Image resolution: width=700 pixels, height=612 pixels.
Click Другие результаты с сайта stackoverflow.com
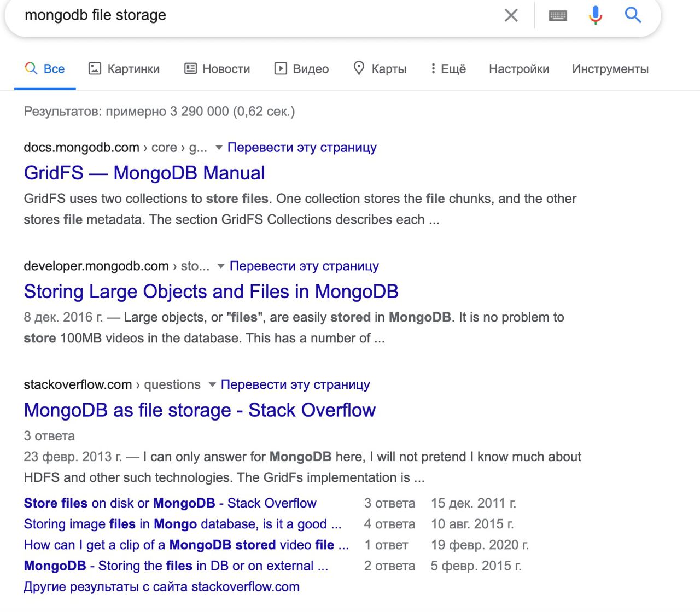point(161,587)
